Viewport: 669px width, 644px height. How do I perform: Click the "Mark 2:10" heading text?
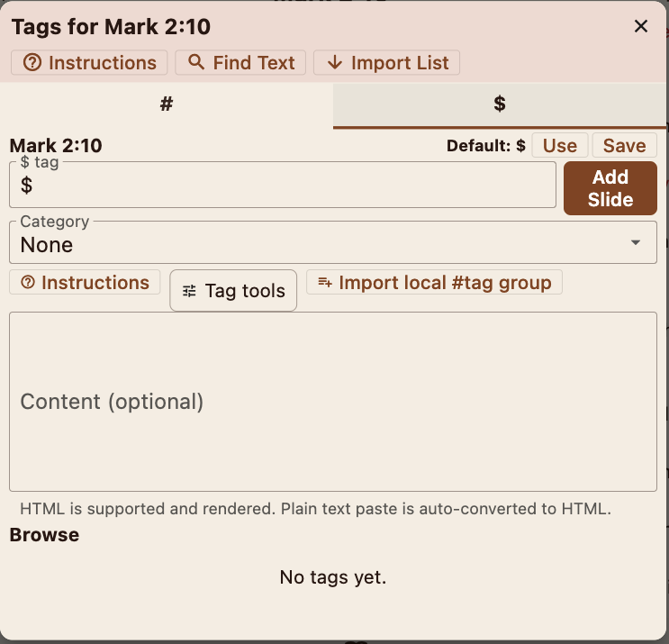click(x=56, y=146)
